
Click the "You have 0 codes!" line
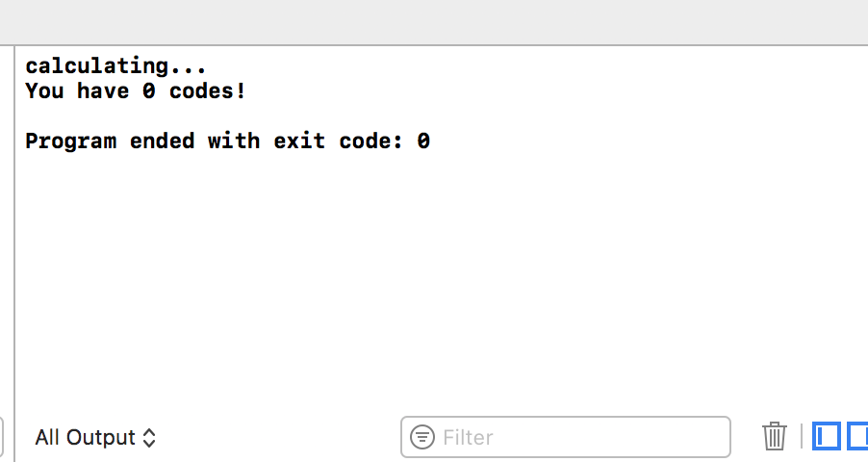tap(136, 90)
